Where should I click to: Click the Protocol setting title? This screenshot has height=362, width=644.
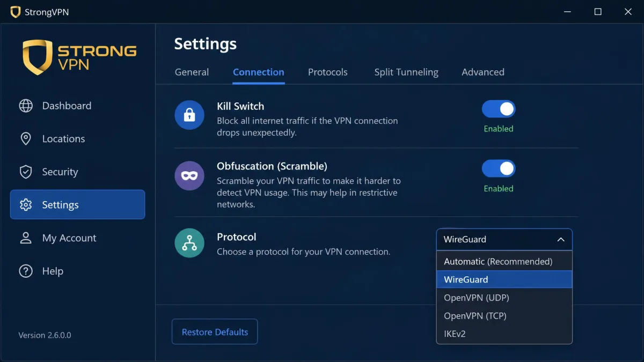click(x=237, y=237)
